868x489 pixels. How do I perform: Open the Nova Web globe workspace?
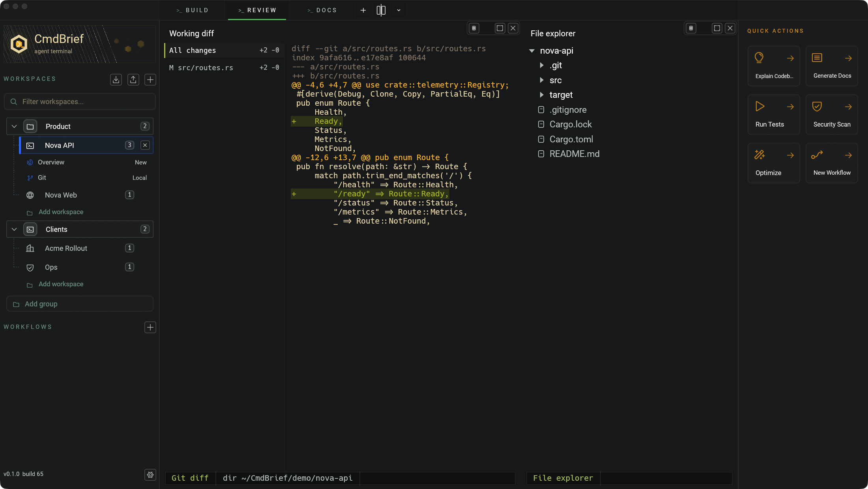point(80,195)
